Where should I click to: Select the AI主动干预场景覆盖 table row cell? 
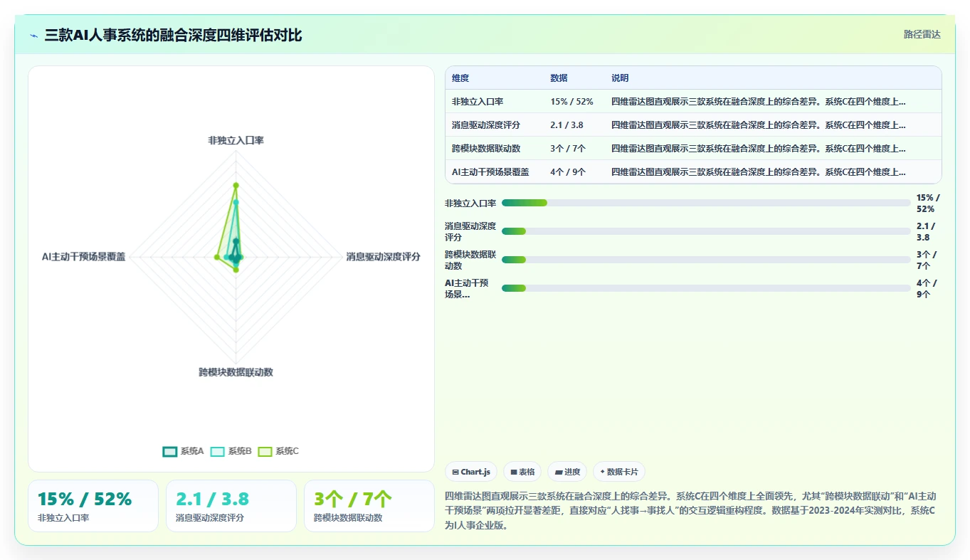click(490, 172)
